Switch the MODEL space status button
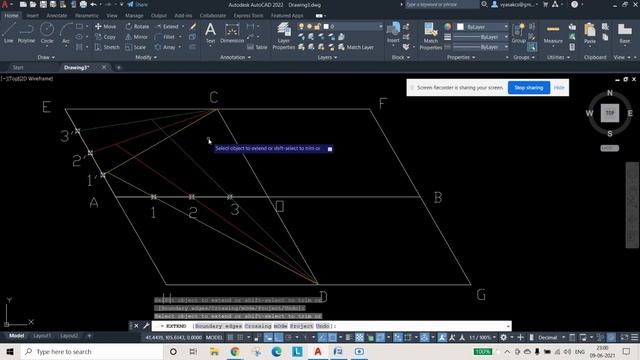 (x=214, y=338)
